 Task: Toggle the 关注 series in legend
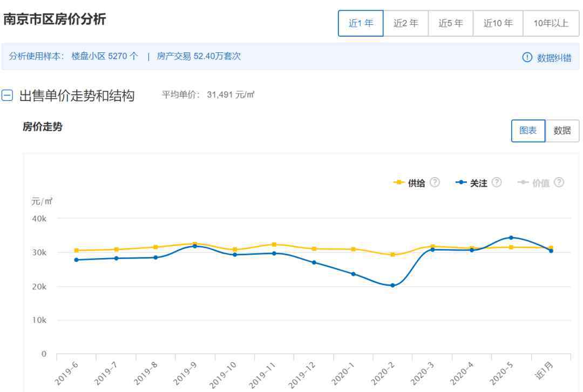[471, 183]
